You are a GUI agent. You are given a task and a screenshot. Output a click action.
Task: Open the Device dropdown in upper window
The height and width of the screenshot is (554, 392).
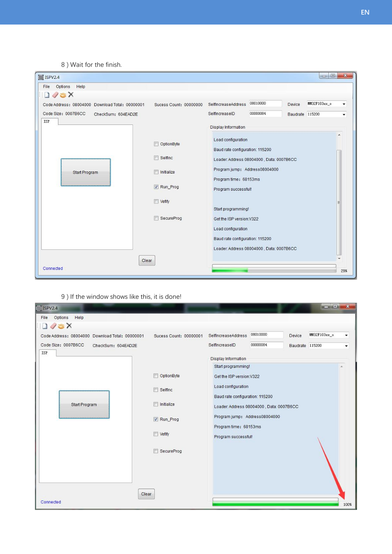(344, 104)
